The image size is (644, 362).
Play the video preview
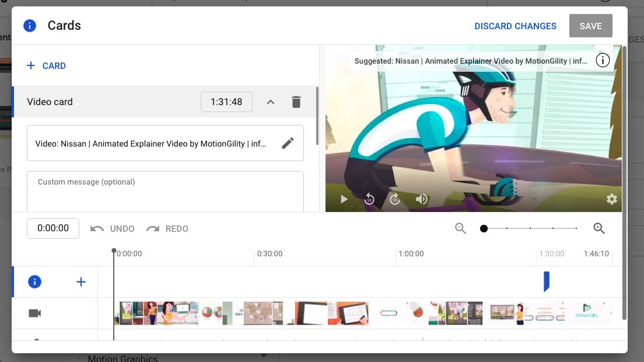344,199
